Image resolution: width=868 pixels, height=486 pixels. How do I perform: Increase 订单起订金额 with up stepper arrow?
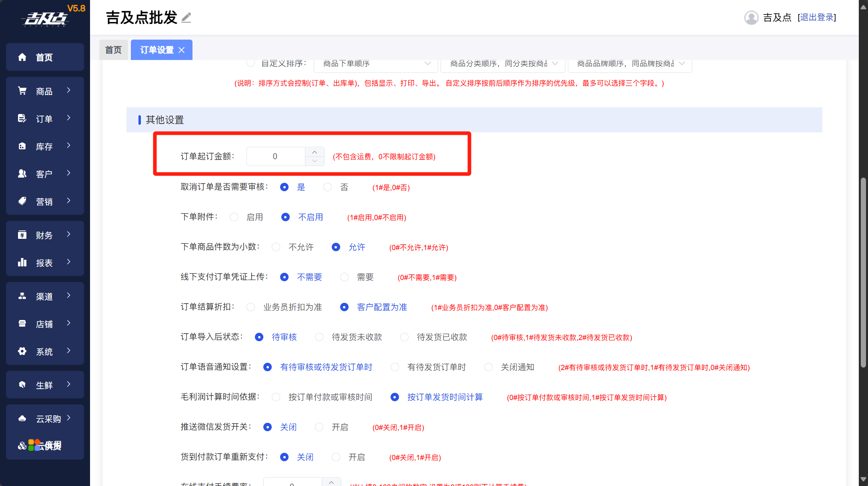(x=315, y=152)
